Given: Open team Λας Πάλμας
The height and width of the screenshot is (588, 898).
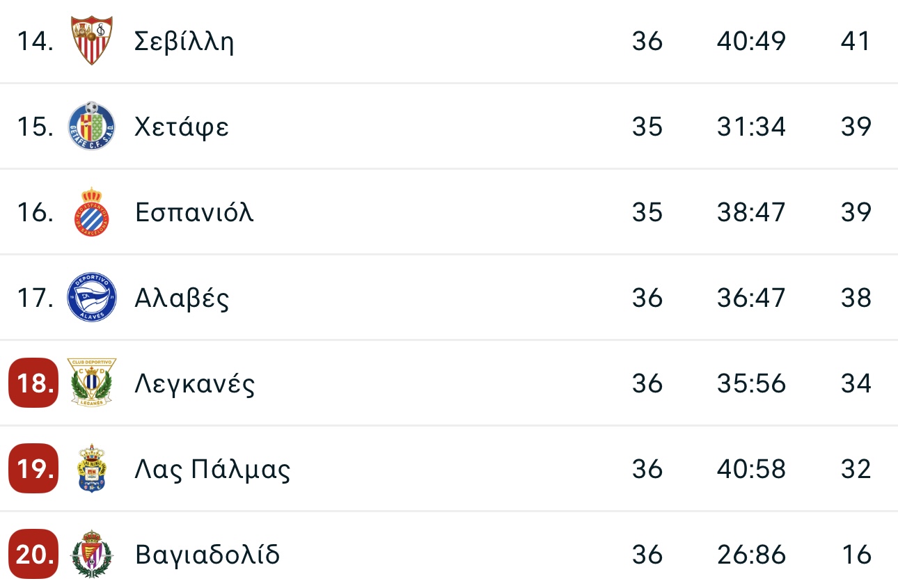Looking at the screenshot, I should [x=212, y=469].
